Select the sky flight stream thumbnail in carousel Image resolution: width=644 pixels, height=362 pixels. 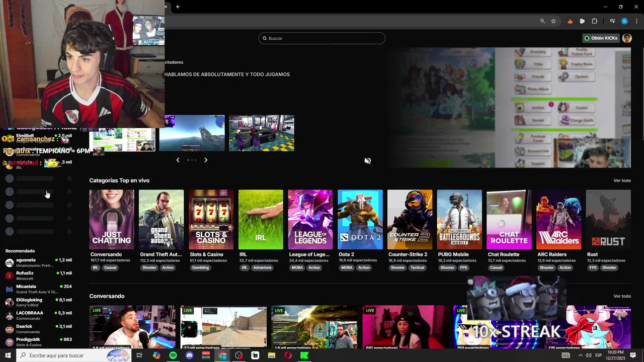click(192, 133)
